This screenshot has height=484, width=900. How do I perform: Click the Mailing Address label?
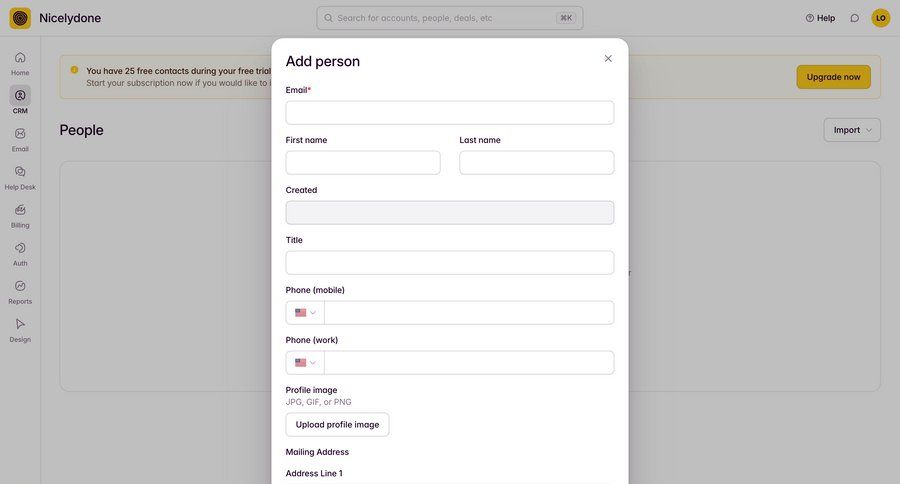(x=317, y=452)
